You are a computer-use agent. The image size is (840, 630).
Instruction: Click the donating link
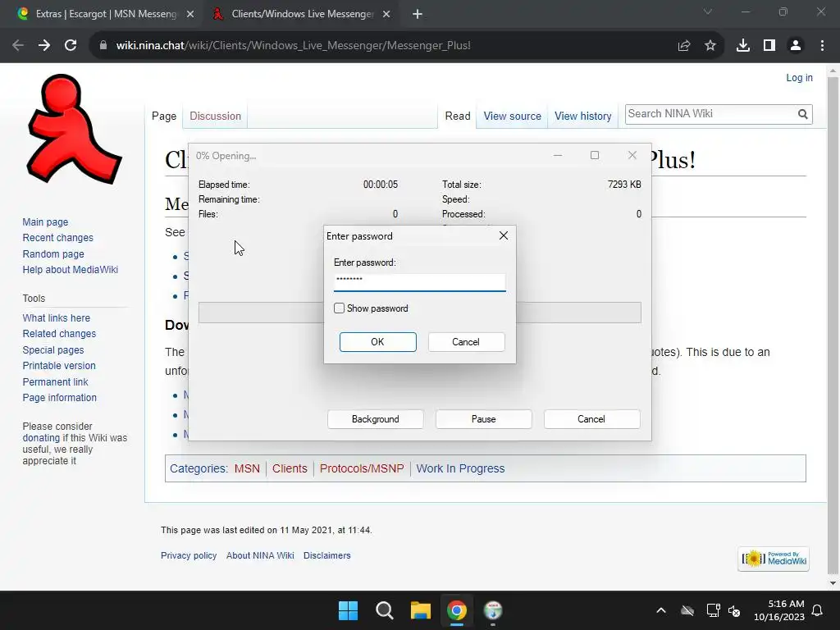point(41,438)
